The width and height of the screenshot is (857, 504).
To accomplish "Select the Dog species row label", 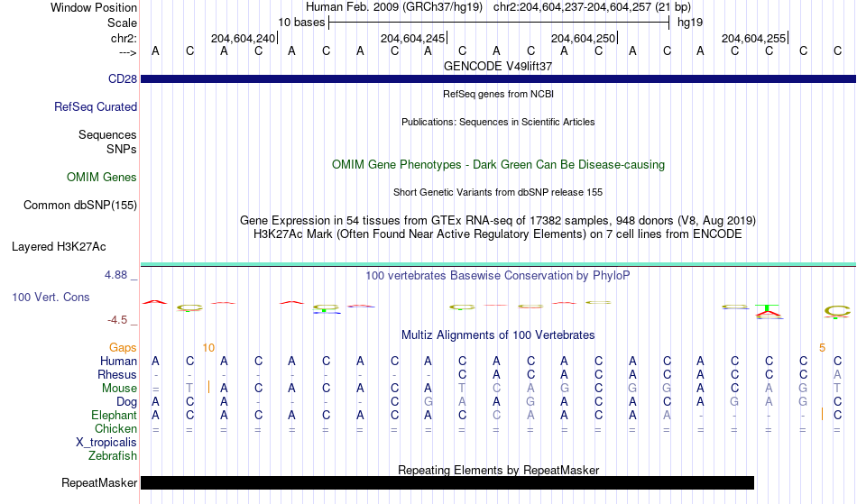I will click(126, 402).
